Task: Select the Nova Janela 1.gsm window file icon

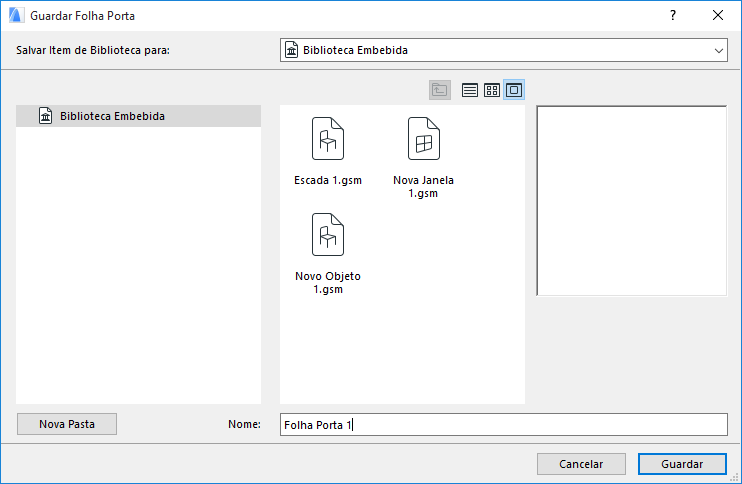Action: [x=424, y=139]
